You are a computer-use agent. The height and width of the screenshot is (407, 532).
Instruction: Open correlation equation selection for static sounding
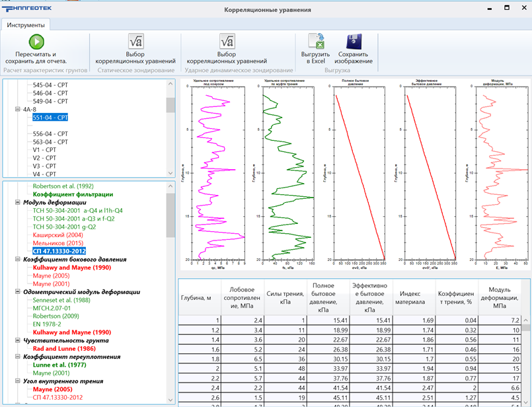coord(135,41)
